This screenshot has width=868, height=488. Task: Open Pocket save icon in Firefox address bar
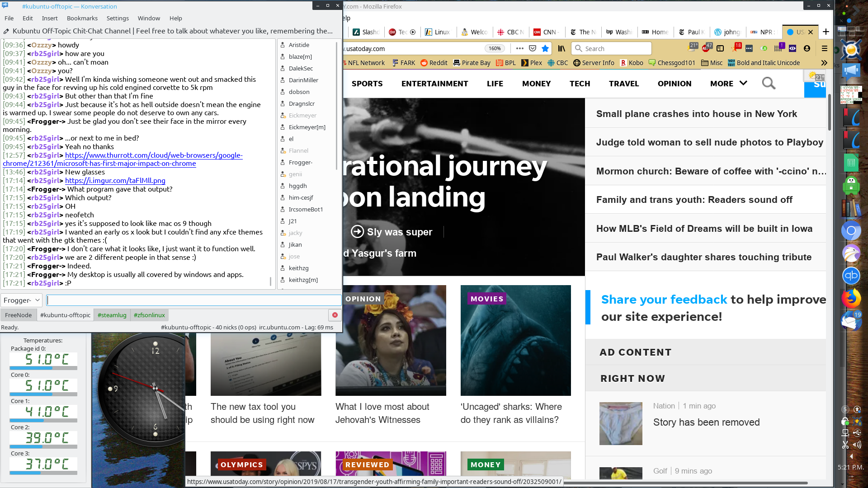(533, 48)
